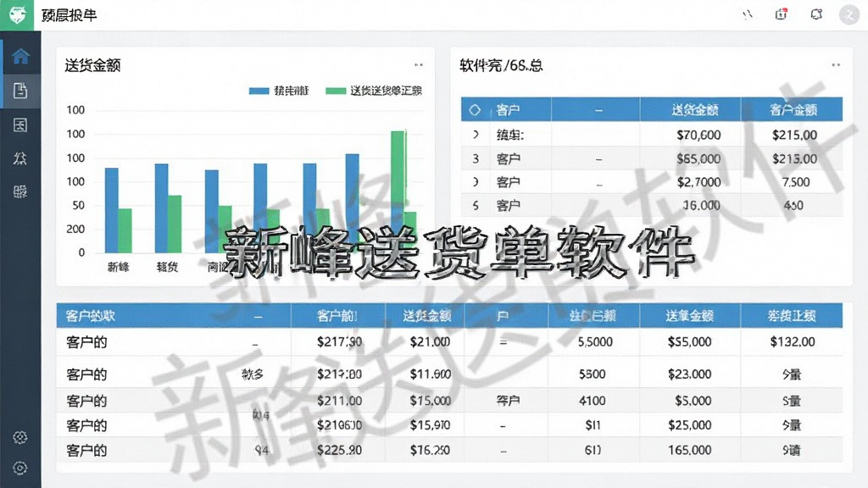Toggle the green legend series

(x=374, y=91)
